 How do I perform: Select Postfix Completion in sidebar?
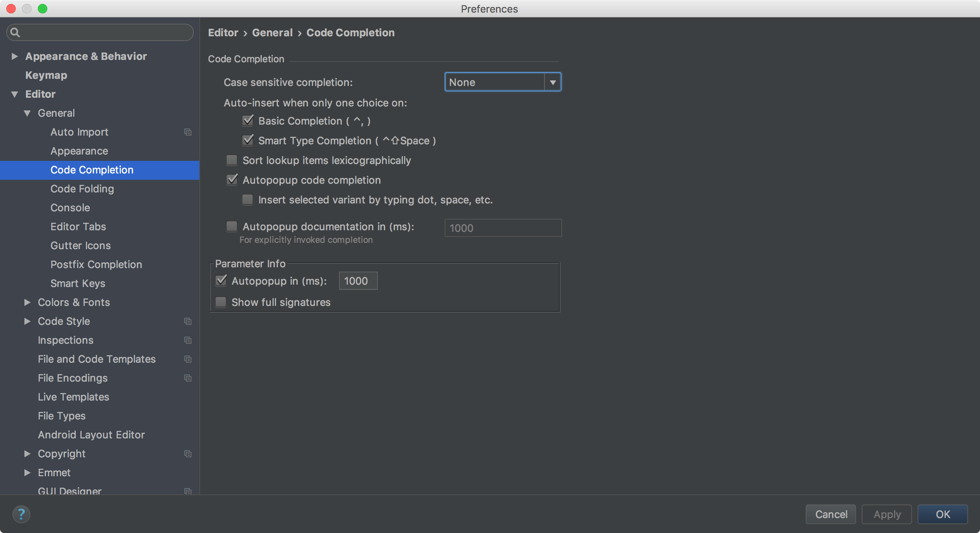[x=96, y=264]
